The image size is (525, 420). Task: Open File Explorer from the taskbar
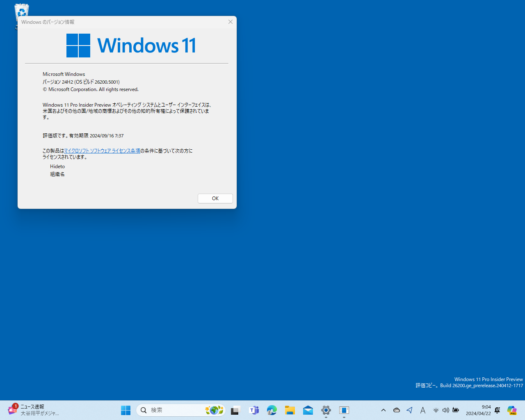(x=290, y=410)
